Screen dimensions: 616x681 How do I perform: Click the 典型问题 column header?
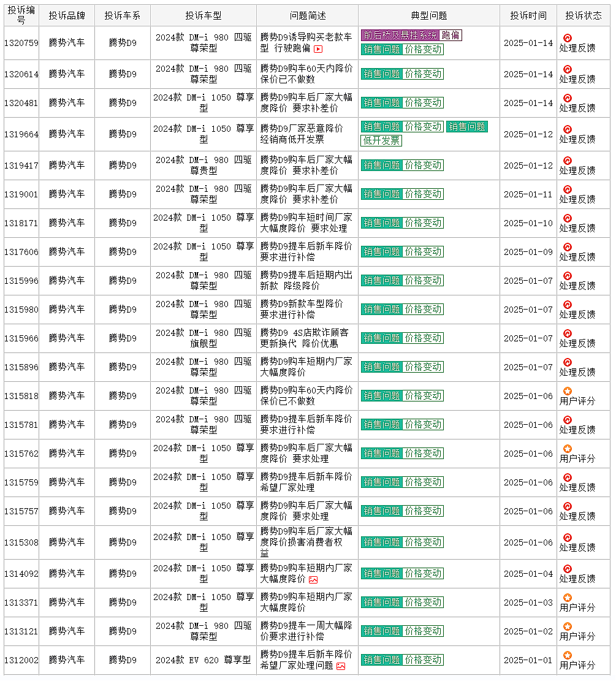(x=429, y=16)
